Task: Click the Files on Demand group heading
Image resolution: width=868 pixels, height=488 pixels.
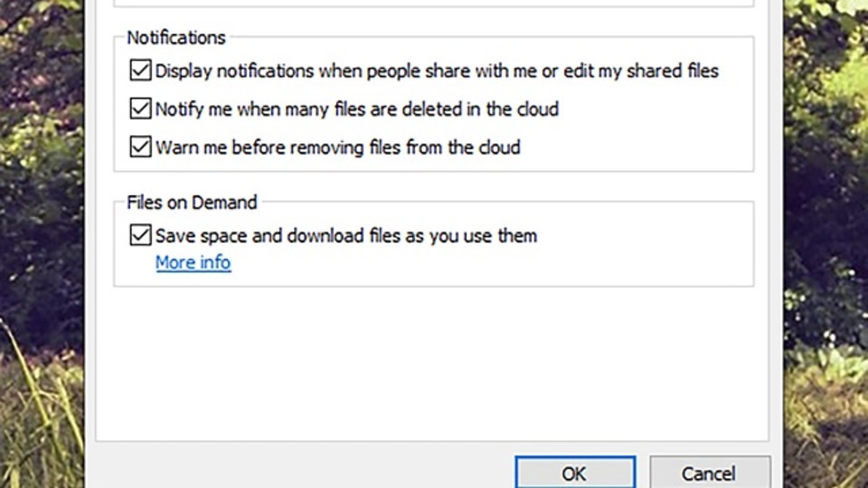Action: tap(192, 202)
